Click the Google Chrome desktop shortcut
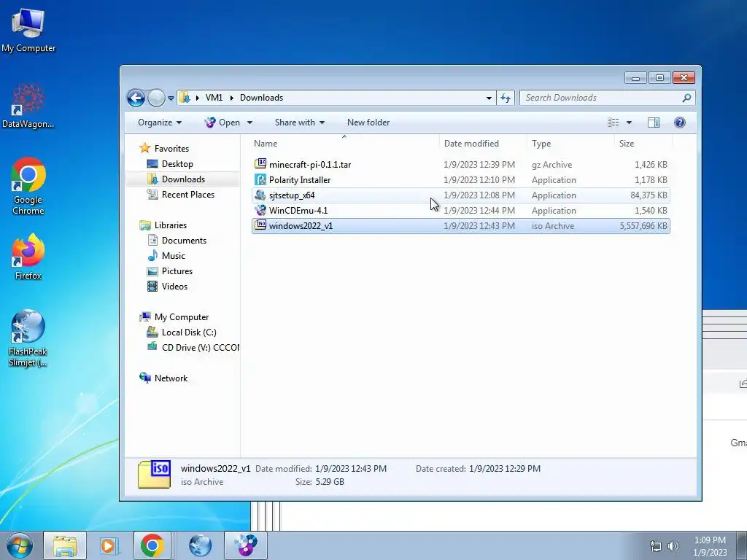Image resolution: width=747 pixels, height=560 pixels. pos(28,187)
